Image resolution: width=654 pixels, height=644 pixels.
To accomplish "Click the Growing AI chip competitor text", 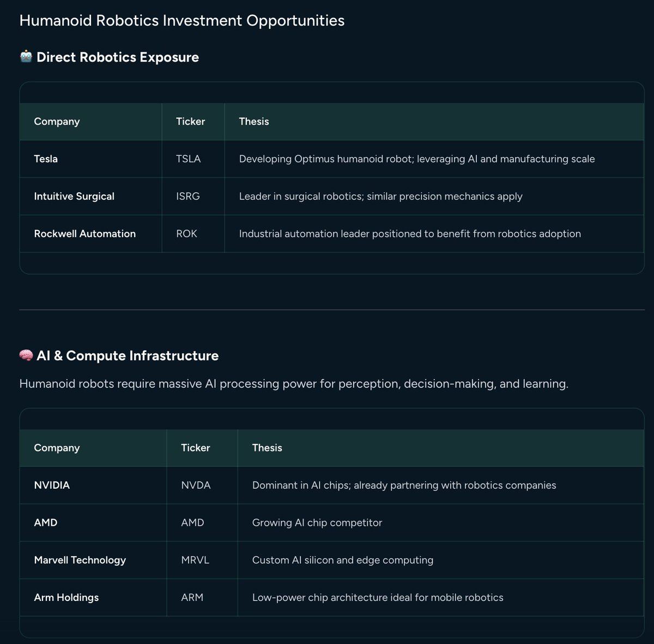I will 317,523.
